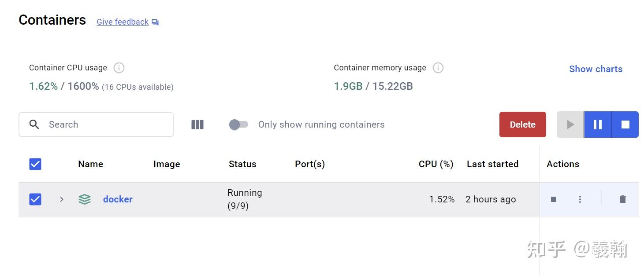This screenshot has width=644, height=275.
Task: Click the compose stack icon beside docker
Action: [84, 199]
